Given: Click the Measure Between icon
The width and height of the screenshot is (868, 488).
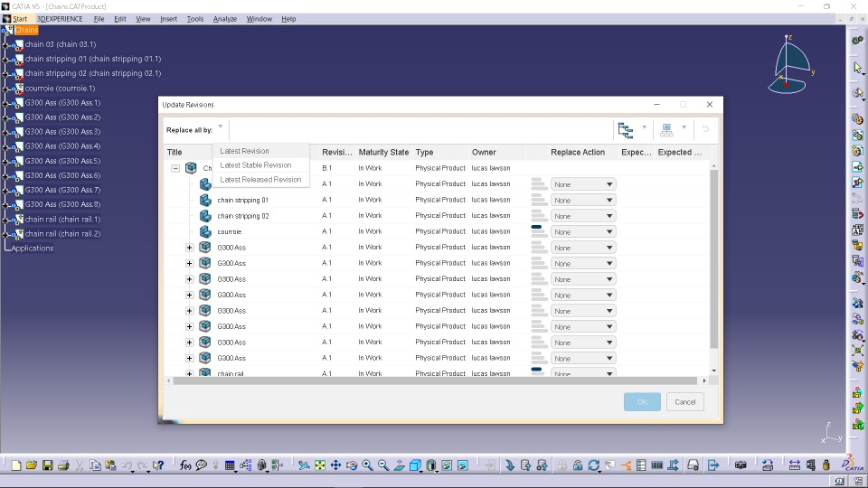Looking at the screenshot, I should point(795,465).
